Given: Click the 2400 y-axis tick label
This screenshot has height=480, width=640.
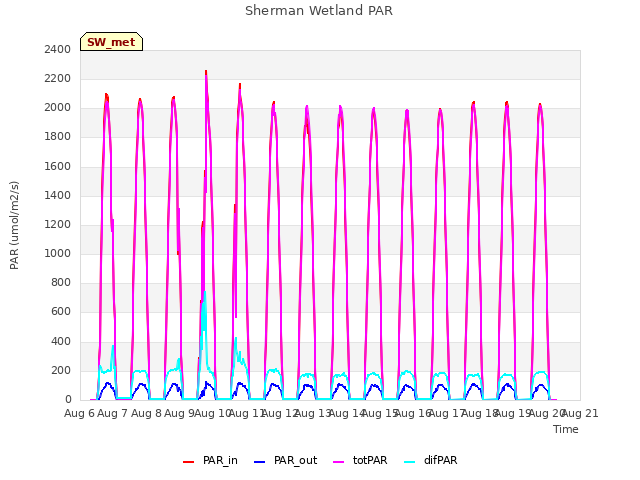Looking at the screenshot, I should point(58,50).
